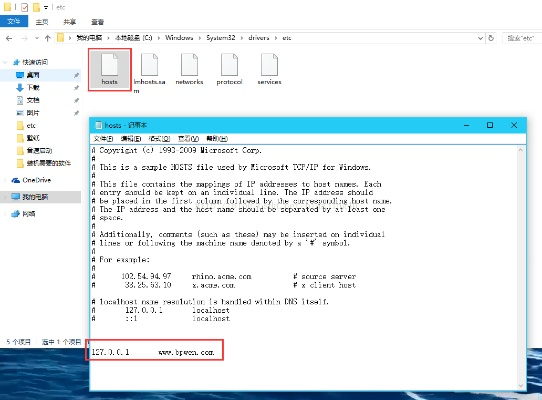The height and width of the screenshot is (400, 542).
Task: Select the hosts file icon
Action: [x=110, y=69]
